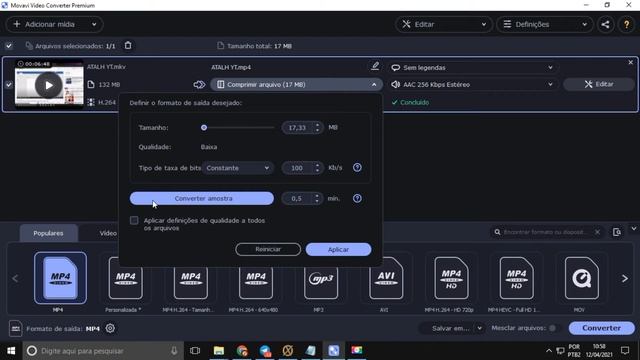The image size is (640, 360).
Task: Click the Converter button
Action: [x=602, y=328]
